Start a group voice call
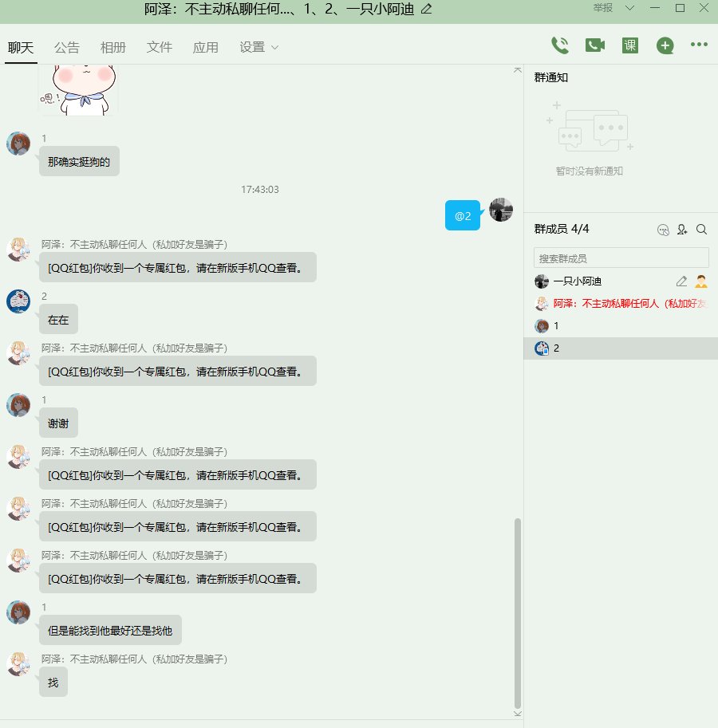This screenshot has width=718, height=728. [559, 45]
